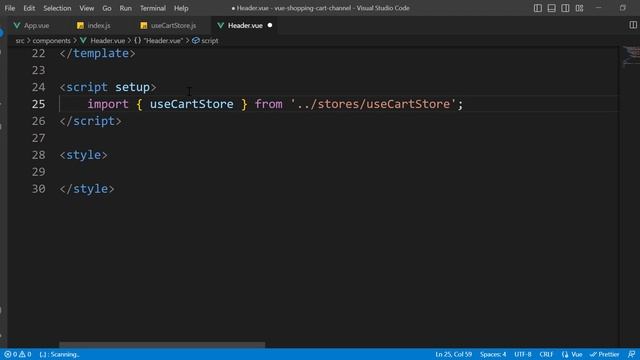Open the Help menu

point(181,8)
